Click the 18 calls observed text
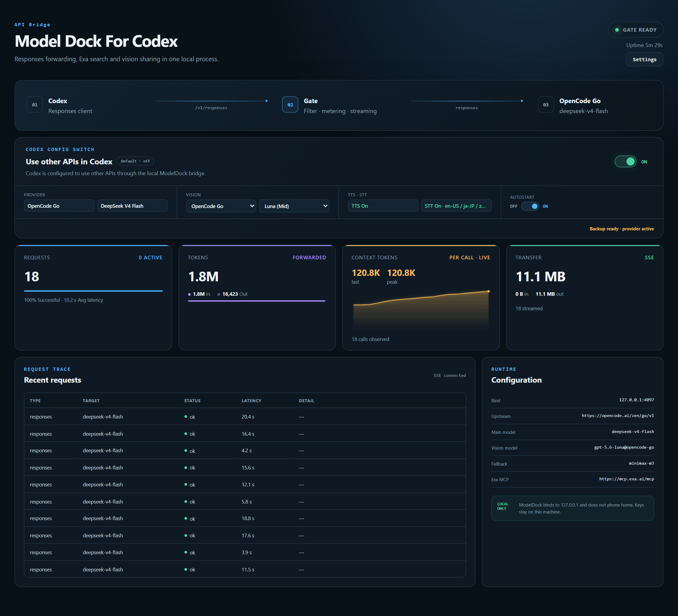Screen dimensions: 678x616 pos(370,339)
